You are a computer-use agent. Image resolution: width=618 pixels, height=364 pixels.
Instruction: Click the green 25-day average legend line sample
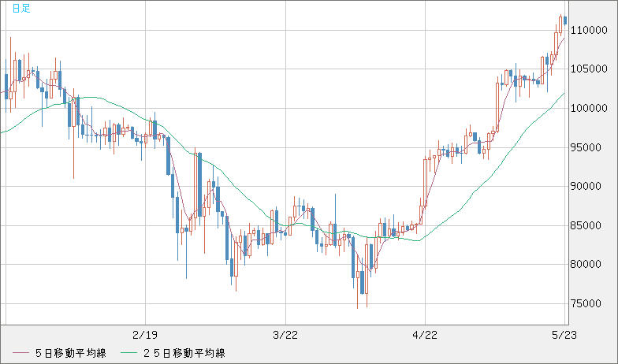click(x=128, y=353)
